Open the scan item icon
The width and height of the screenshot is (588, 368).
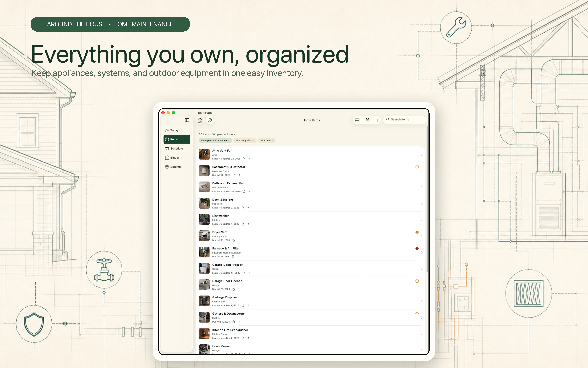pyautogui.click(x=367, y=120)
